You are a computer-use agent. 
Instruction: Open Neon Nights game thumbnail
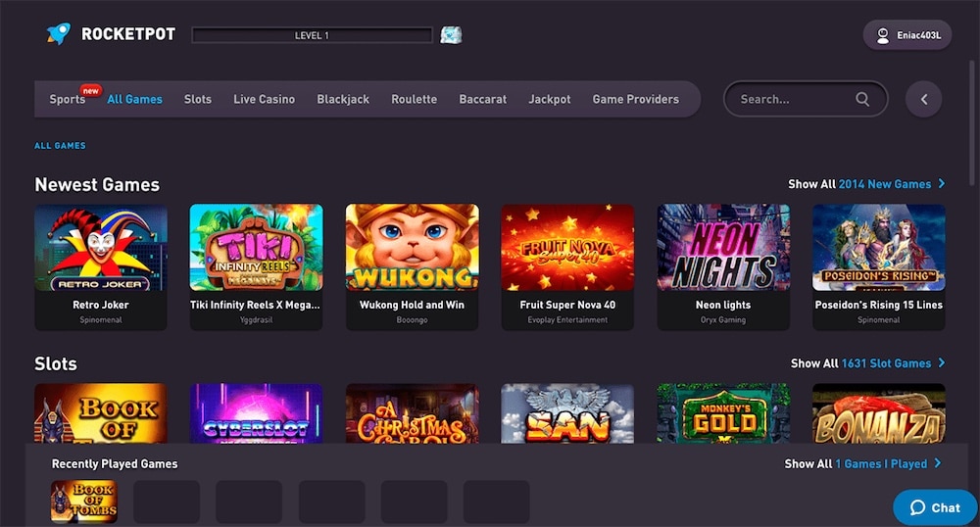coord(723,247)
